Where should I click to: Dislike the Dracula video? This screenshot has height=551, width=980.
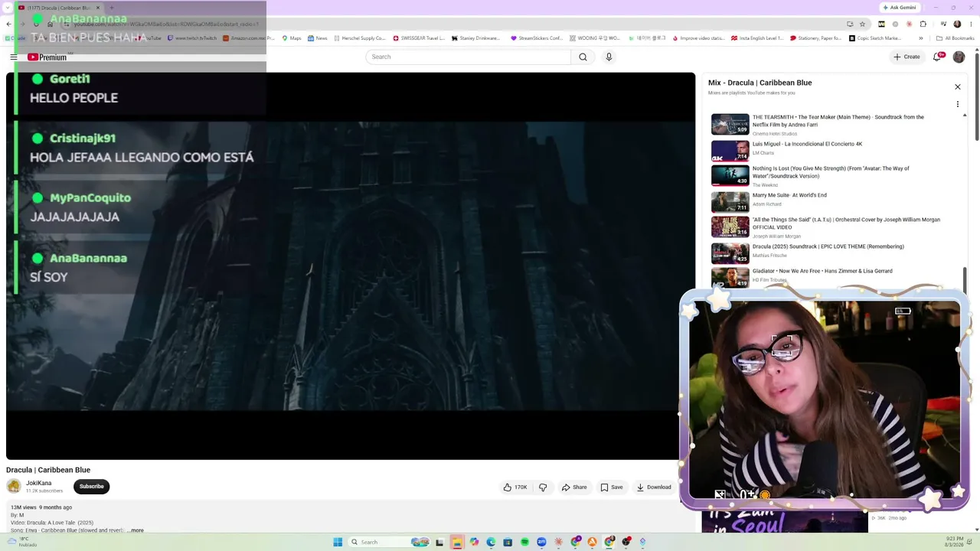pos(543,487)
